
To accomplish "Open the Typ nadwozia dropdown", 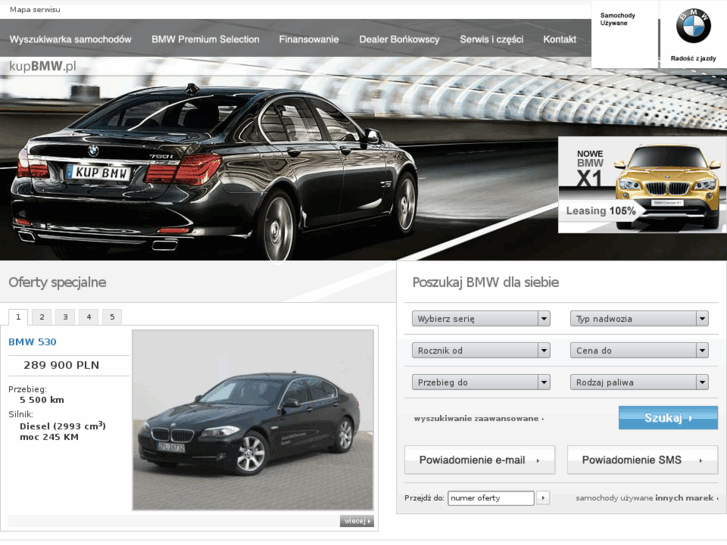I will click(640, 319).
